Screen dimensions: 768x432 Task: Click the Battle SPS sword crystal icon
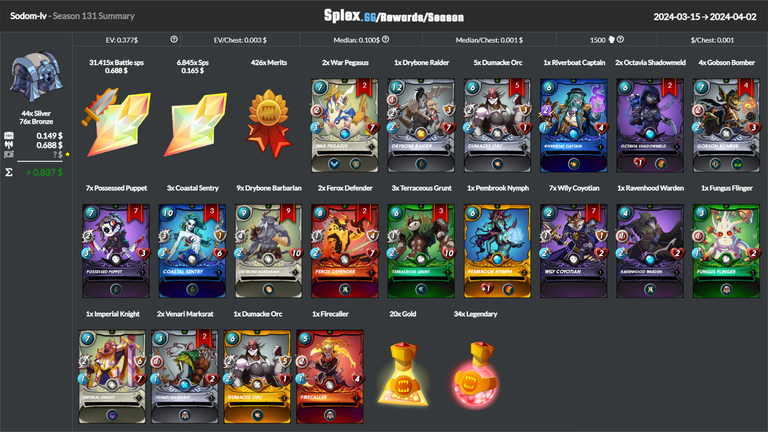116,122
